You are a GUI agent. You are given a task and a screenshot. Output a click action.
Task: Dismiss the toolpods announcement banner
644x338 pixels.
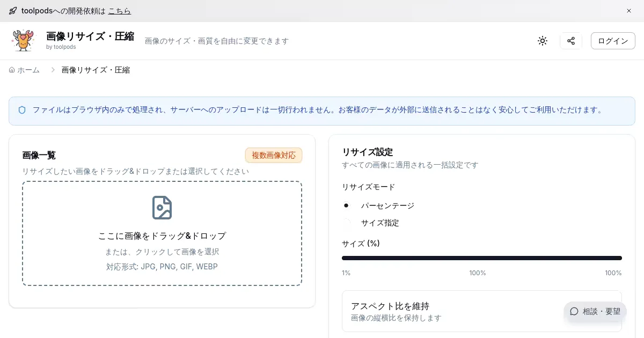coord(629,11)
